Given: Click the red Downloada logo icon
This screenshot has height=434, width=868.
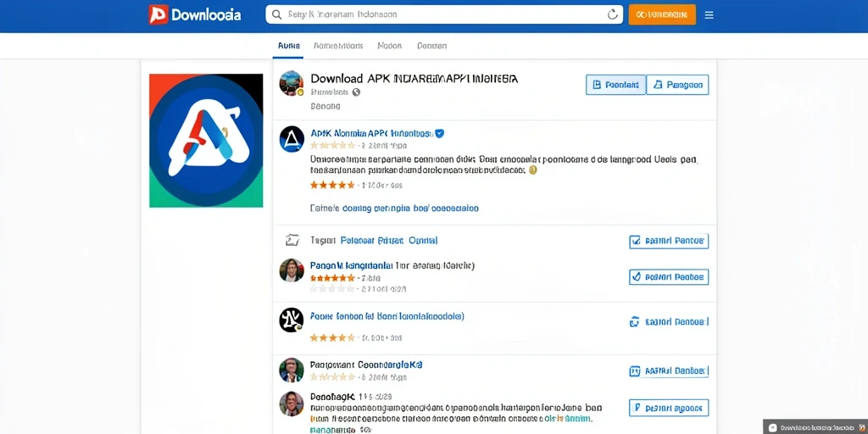Looking at the screenshot, I should pyautogui.click(x=159, y=14).
